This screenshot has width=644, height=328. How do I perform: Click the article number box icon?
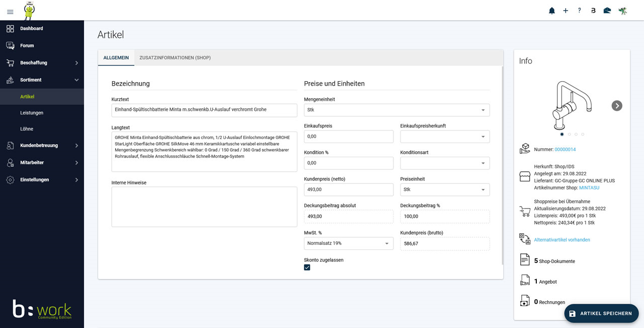525,149
